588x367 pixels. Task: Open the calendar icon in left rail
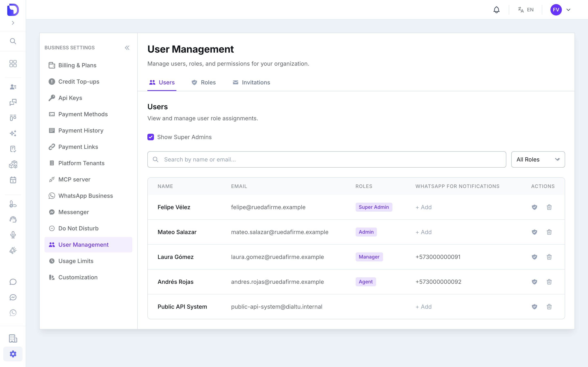[13, 180]
